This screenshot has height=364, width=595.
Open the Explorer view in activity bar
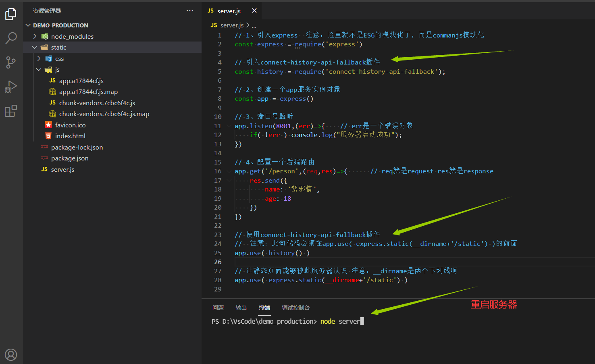click(11, 14)
